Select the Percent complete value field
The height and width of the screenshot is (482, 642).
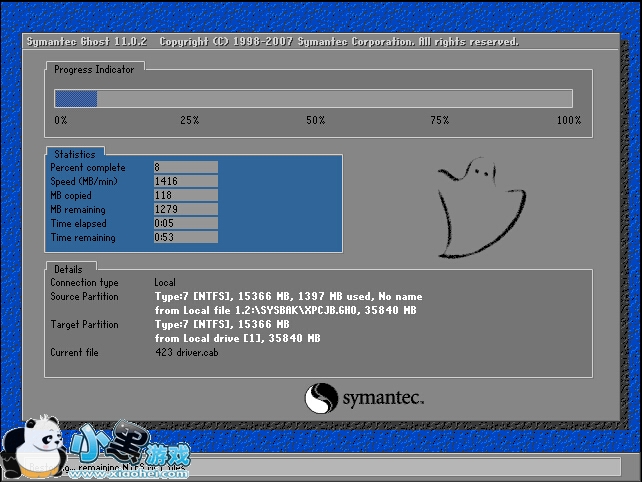click(x=185, y=167)
